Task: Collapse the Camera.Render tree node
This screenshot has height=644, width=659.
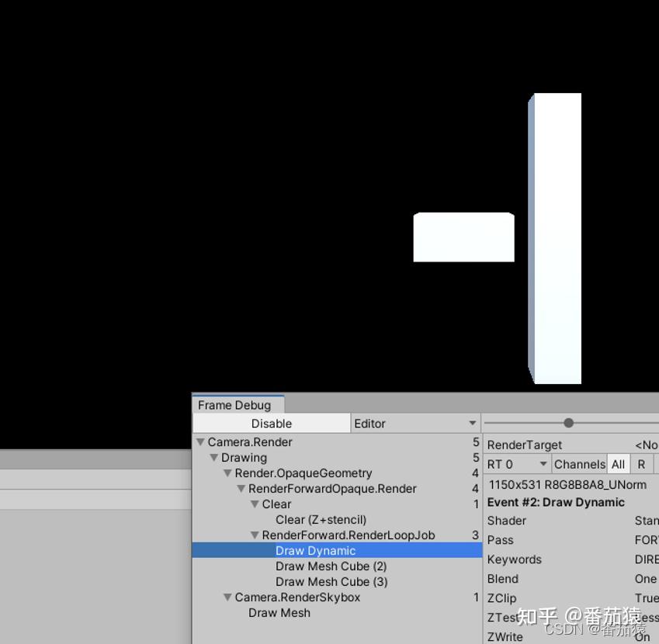Action: [200, 441]
